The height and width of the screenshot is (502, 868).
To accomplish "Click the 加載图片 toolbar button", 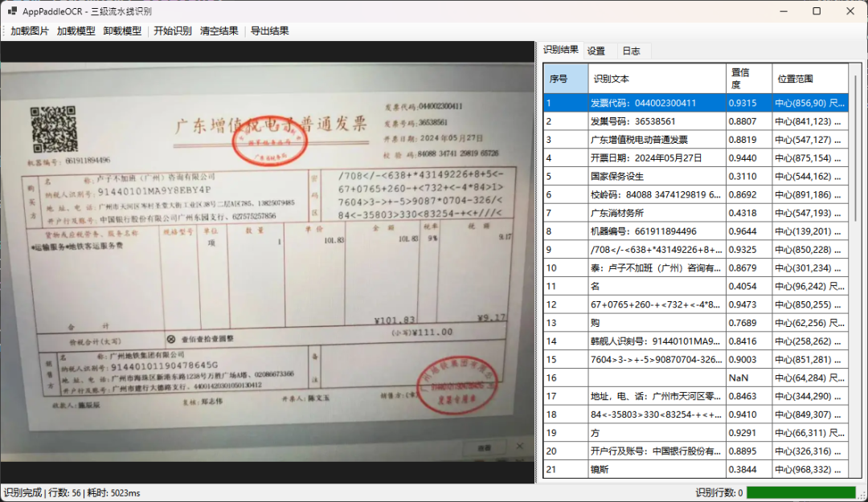I will [x=30, y=31].
